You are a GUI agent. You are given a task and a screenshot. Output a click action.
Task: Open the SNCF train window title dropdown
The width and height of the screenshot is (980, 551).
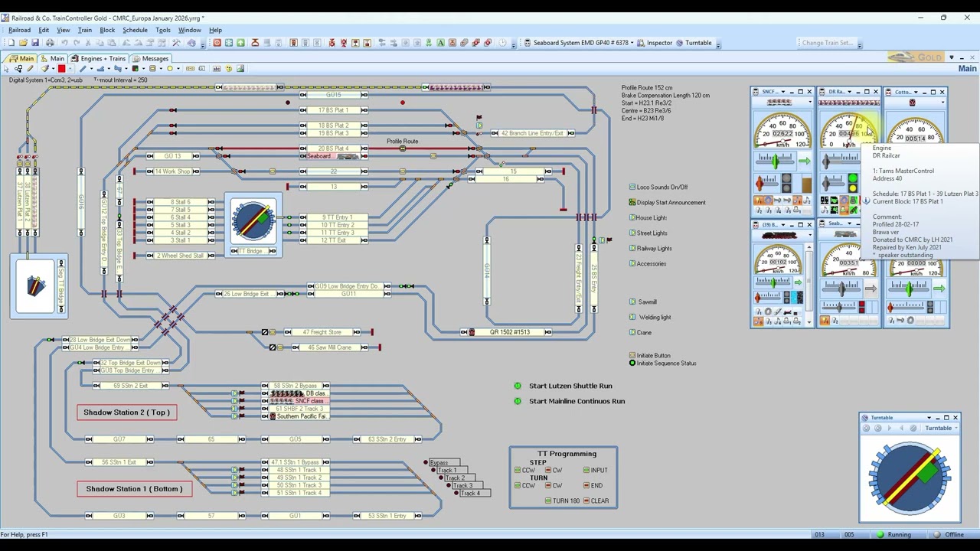pyautogui.click(x=782, y=93)
